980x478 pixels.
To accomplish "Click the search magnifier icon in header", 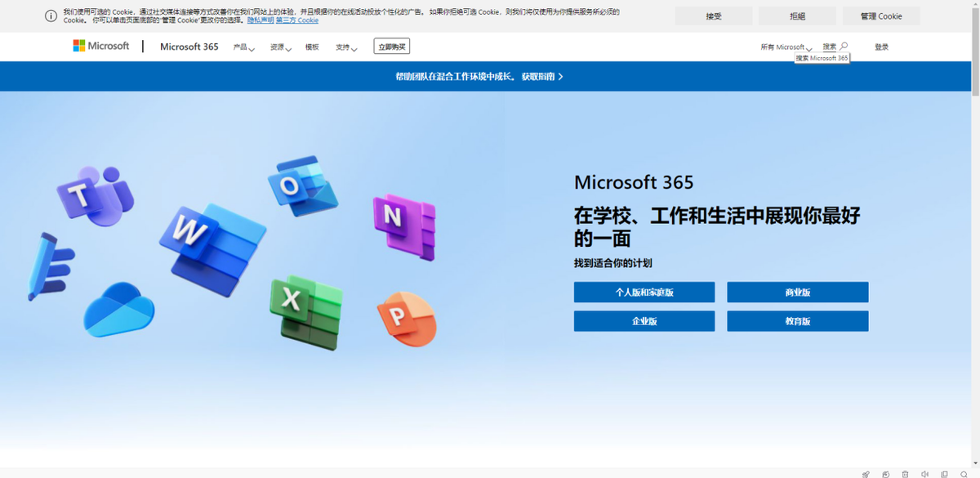I will click(x=844, y=47).
